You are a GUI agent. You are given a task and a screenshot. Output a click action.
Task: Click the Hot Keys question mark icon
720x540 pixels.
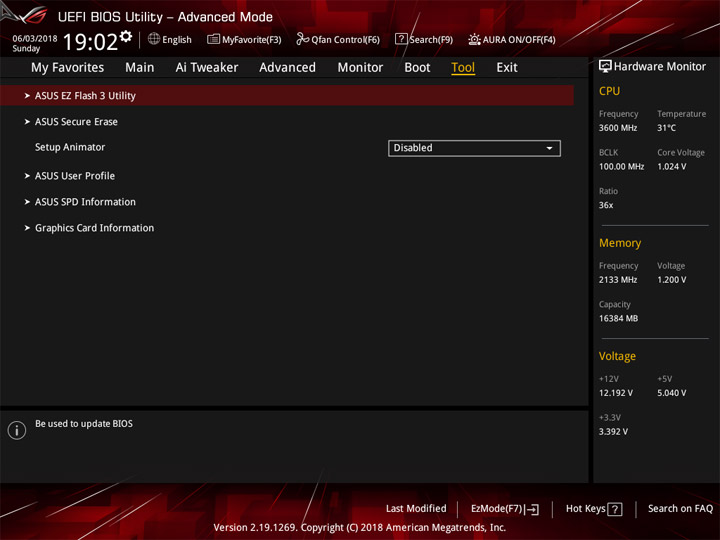tap(615, 509)
